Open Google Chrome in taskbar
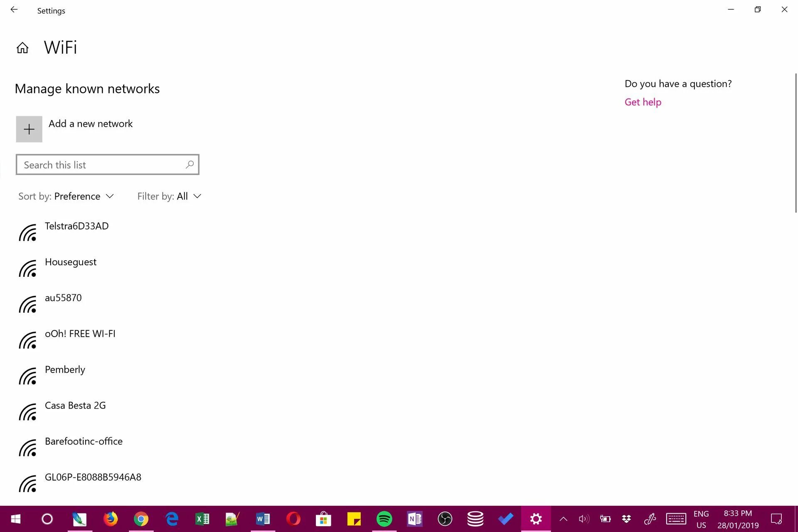798x532 pixels. tap(141, 519)
